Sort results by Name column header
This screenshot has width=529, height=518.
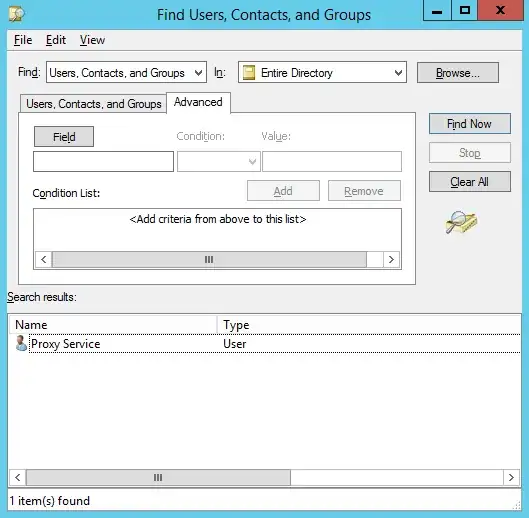coord(113,325)
